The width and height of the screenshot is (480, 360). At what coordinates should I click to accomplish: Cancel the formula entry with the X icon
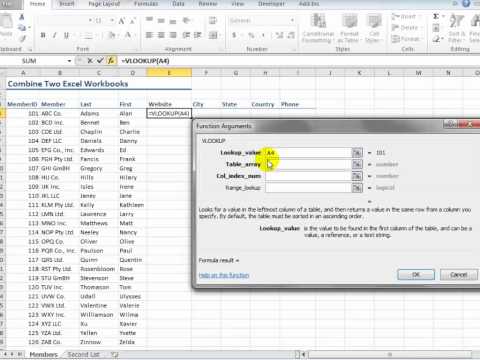point(90,61)
